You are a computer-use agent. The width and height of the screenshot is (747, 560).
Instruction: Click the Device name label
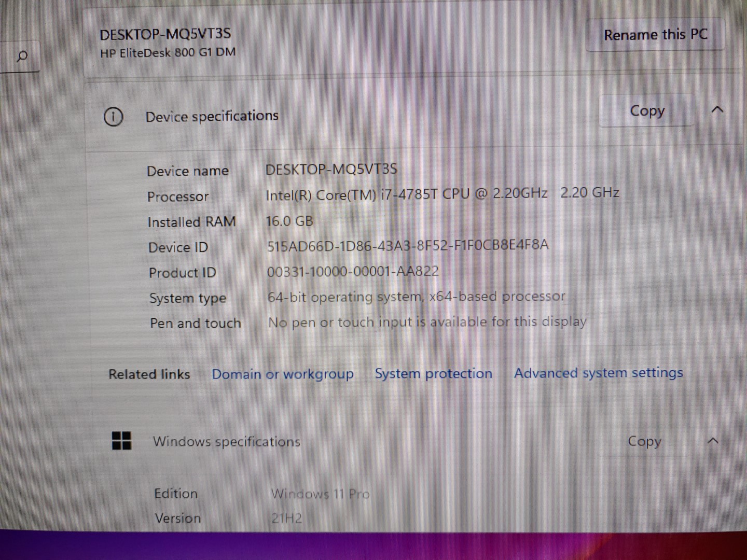[x=188, y=171]
